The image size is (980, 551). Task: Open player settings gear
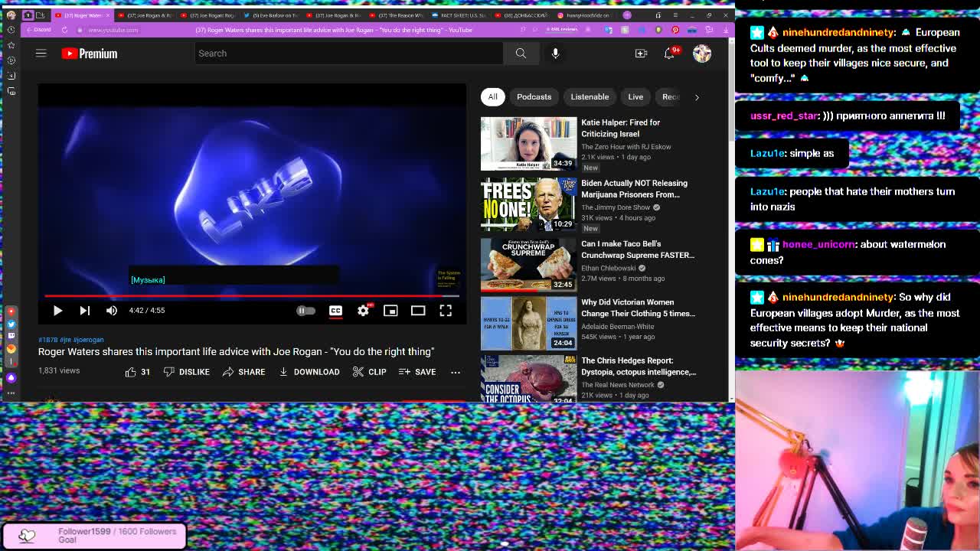(364, 310)
